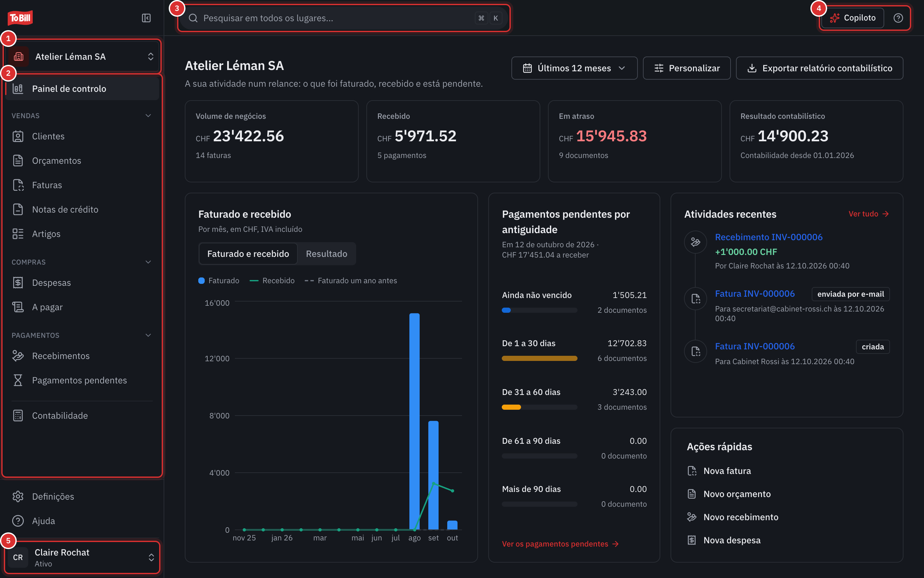
Task: Open Pagamentos pendentes in sidebar
Action: point(82,381)
